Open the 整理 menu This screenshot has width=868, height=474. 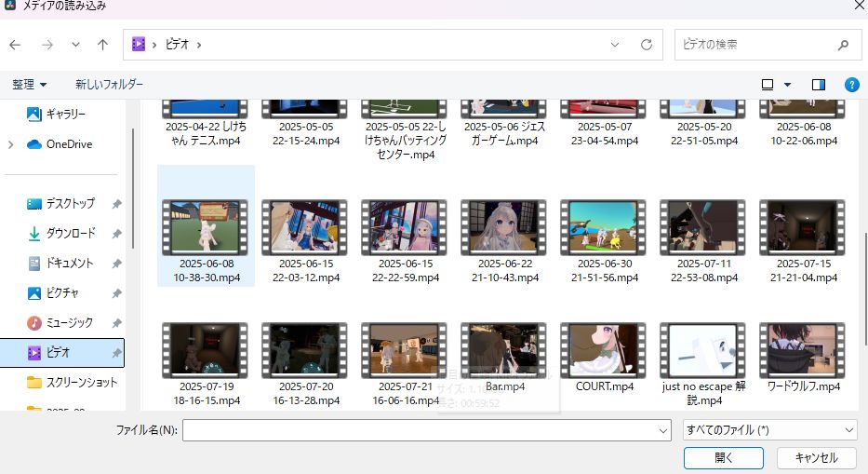(x=30, y=84)
